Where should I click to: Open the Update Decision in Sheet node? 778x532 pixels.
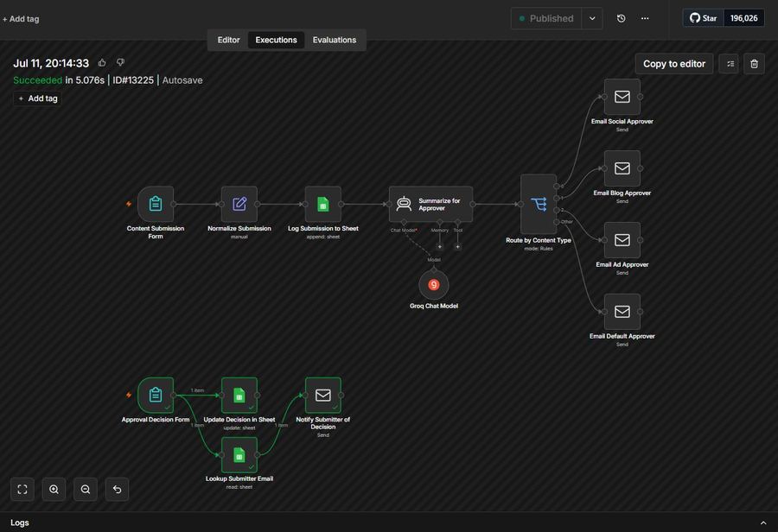click(239, 396)
